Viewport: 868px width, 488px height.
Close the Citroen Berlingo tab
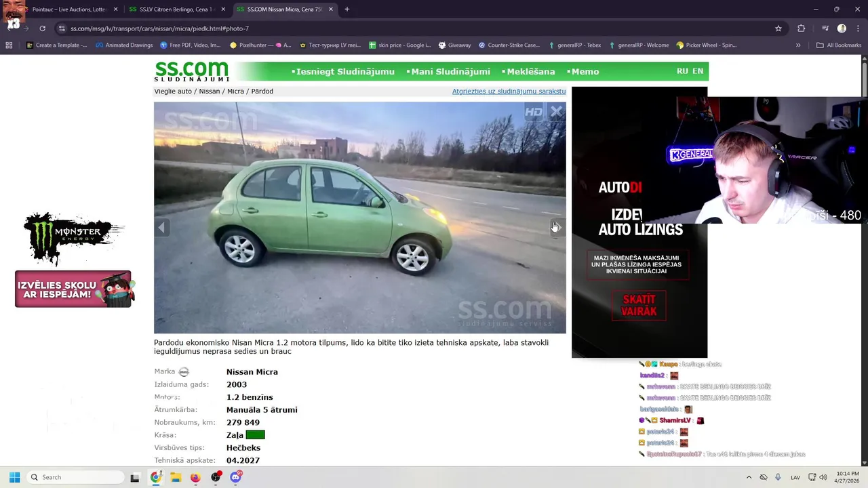[x=223, y=9]
